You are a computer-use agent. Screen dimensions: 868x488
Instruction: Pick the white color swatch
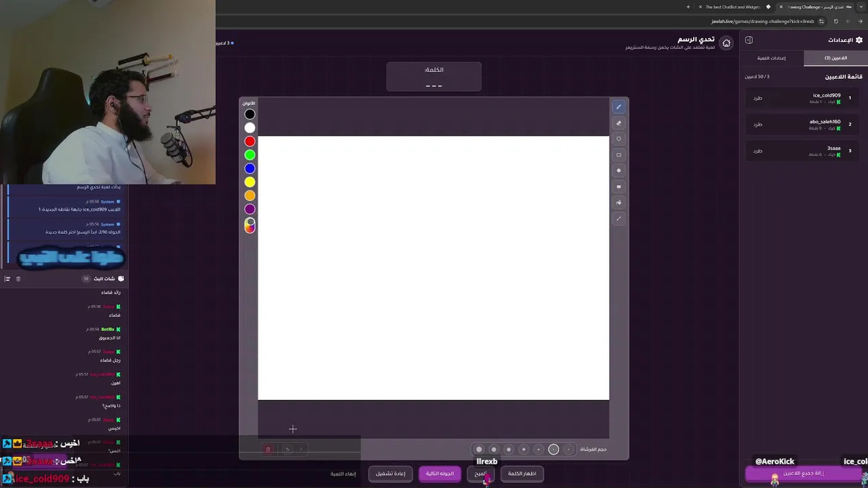click(250, 128)
